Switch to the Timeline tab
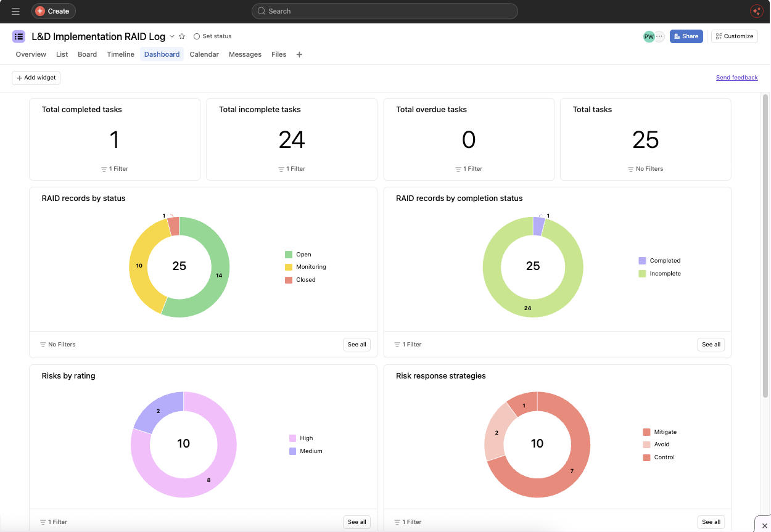Image resolution: width=771 pixels, height=532 pixels. [120, 54]
